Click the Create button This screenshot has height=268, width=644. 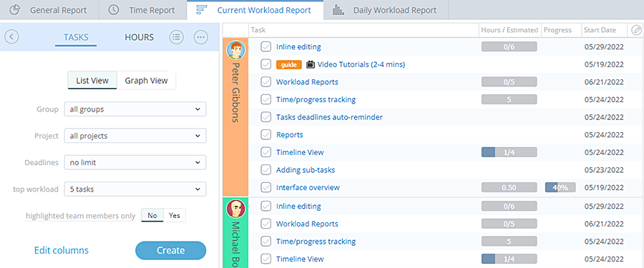click(x=170, y=250)
